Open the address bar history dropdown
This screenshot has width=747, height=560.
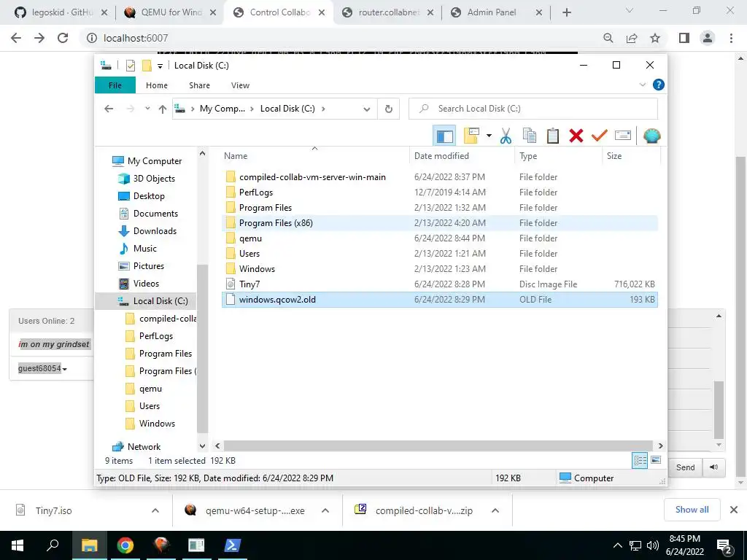pos(366,109)
